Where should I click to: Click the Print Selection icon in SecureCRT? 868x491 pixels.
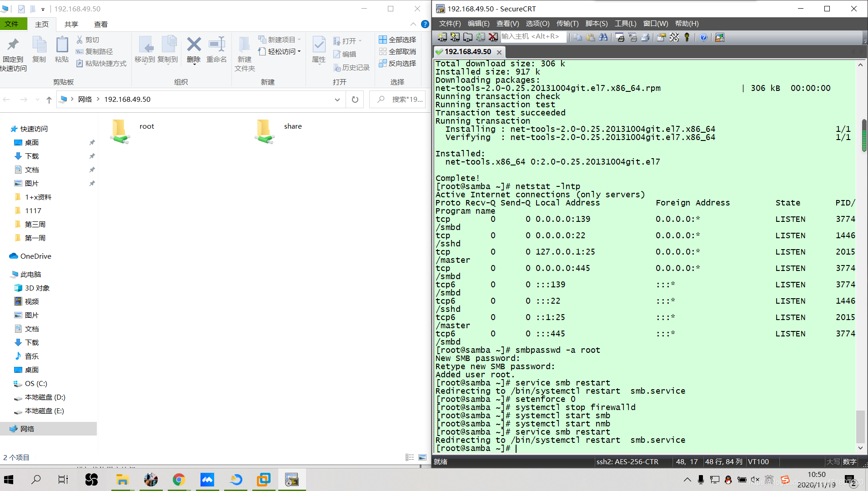coord(632,37)
